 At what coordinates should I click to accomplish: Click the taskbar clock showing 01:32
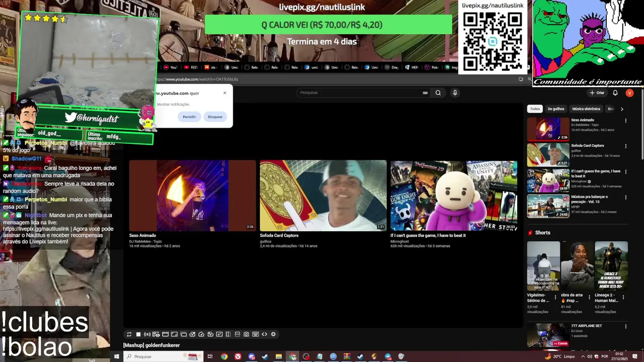619,356
